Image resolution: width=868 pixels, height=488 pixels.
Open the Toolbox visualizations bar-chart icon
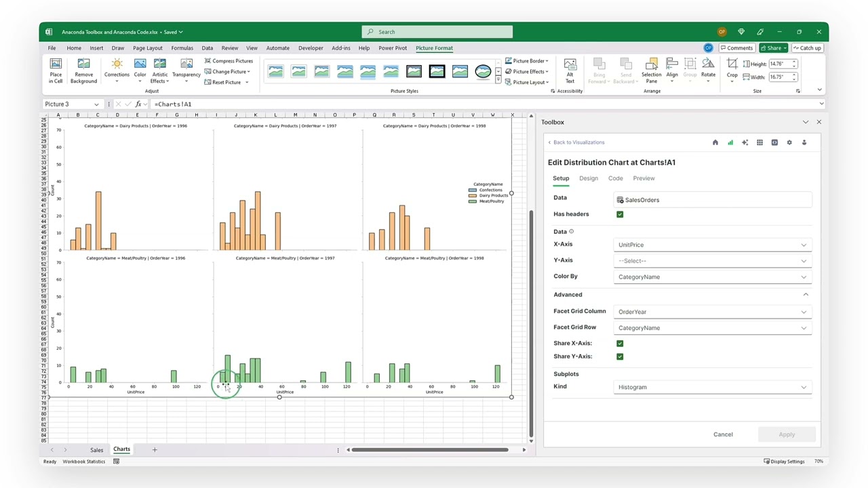[730, 142]
